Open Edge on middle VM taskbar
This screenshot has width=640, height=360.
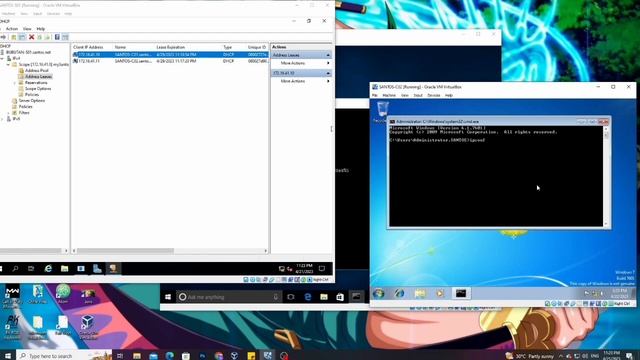(x=307, y=297)
